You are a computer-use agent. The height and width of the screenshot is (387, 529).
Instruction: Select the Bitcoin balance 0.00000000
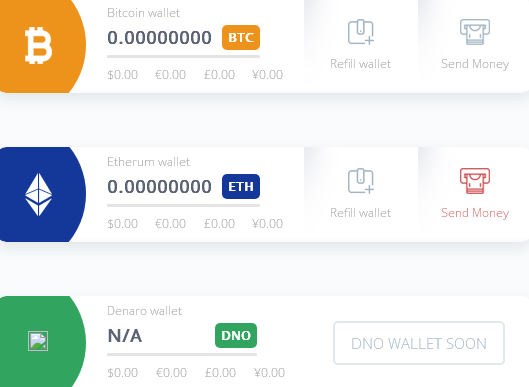pos(159,37)
